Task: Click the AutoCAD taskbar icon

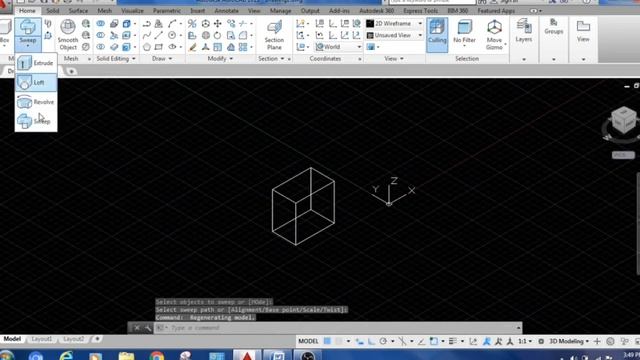Action: click(x=247, y=356)
